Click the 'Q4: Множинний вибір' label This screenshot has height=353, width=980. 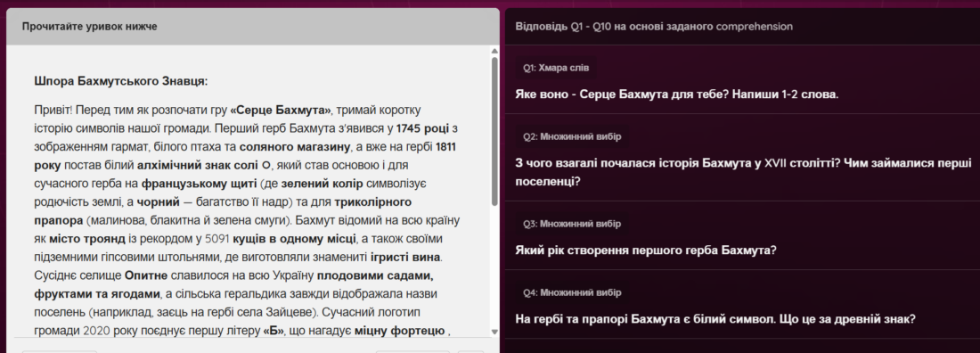tap(573, 292)
